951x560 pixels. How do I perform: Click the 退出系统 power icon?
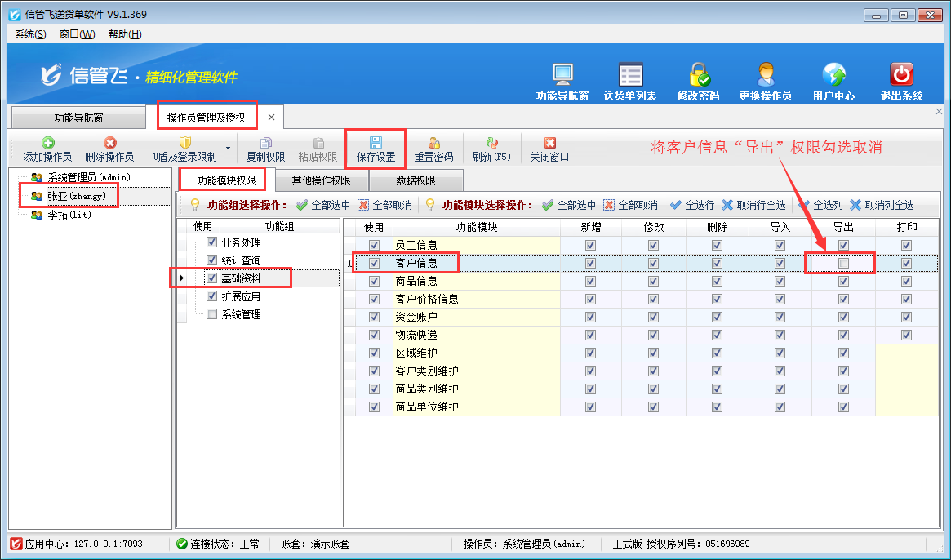(901, 75)
